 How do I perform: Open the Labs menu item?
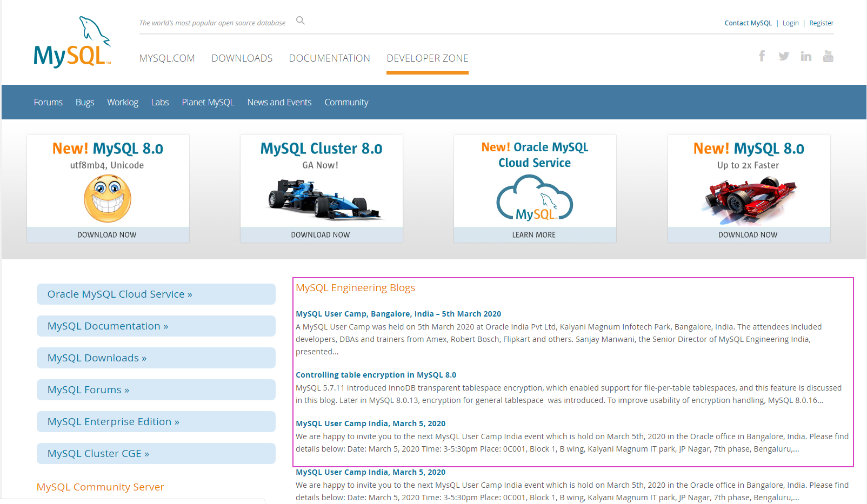click(x=160, y=102)
